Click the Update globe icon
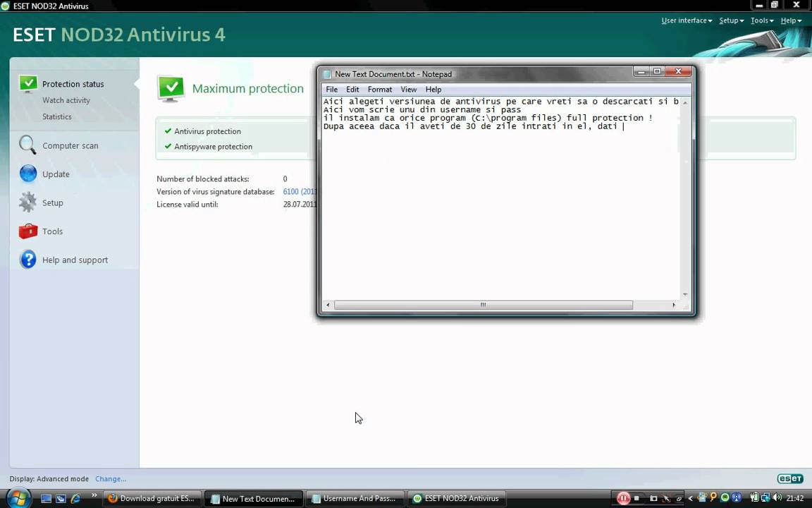Image resolution: width=812 pixels, height=508 pixels. [28, 174]
